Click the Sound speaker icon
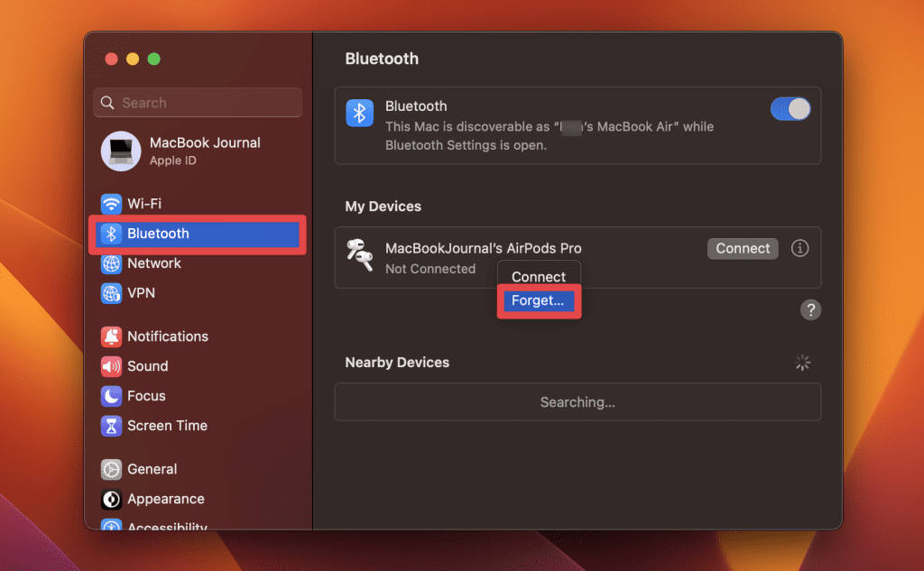 pos(111,366)
